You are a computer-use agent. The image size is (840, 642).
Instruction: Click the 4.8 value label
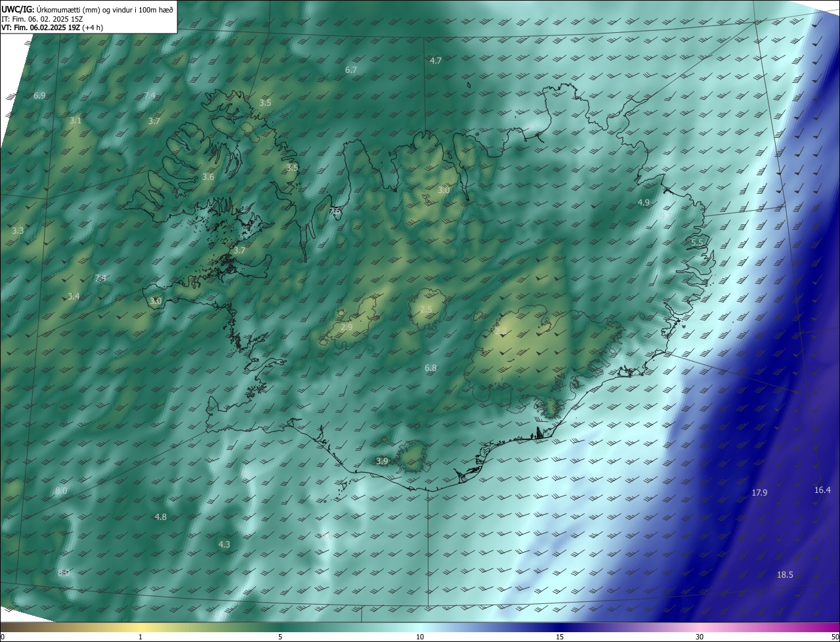pyautogui.click(x=160, y=517)
